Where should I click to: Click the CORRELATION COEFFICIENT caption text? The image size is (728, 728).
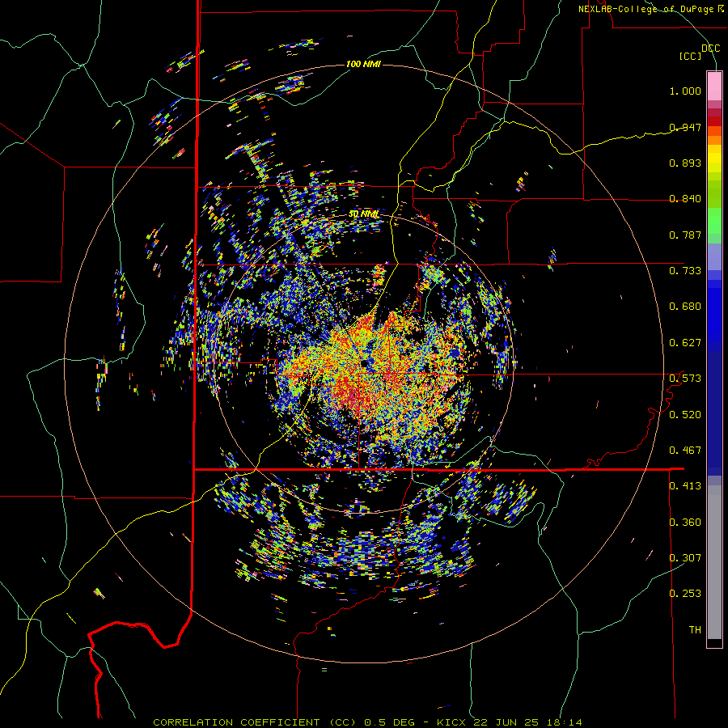236,722
